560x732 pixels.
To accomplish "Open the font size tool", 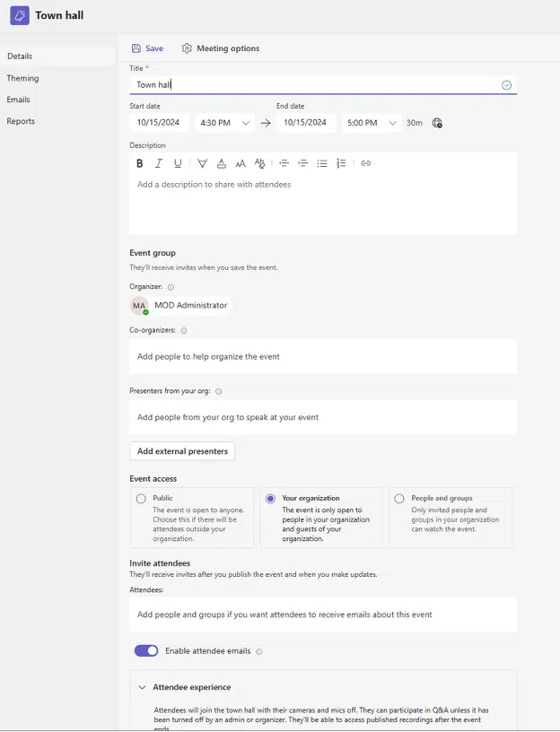I will [241, 163].
